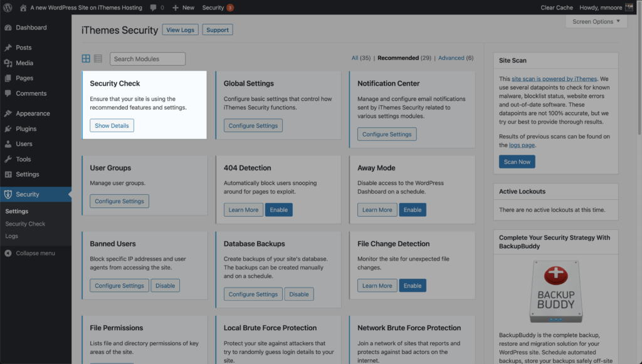The height and width of the screenshot is (364, 642).
Task: Click the Posts pushpin icon
Action: click(8, 48)
